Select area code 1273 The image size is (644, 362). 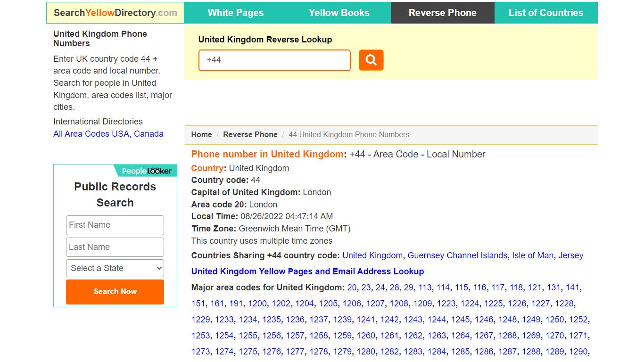click(x=201, y=352)
